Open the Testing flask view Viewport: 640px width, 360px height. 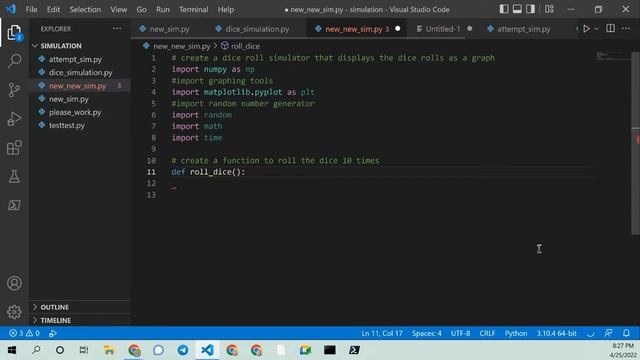click(x=14, y=176)
